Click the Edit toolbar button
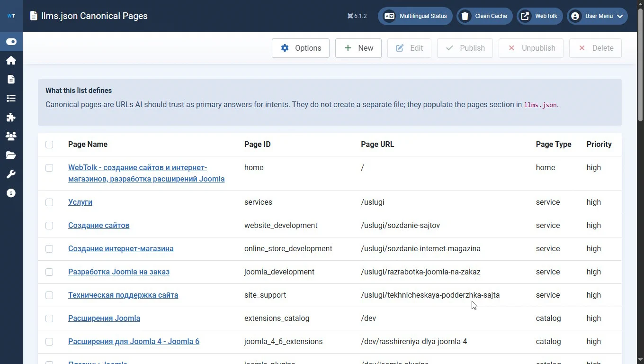This screenshot has height=364, width=644. (x=409, y=48)
